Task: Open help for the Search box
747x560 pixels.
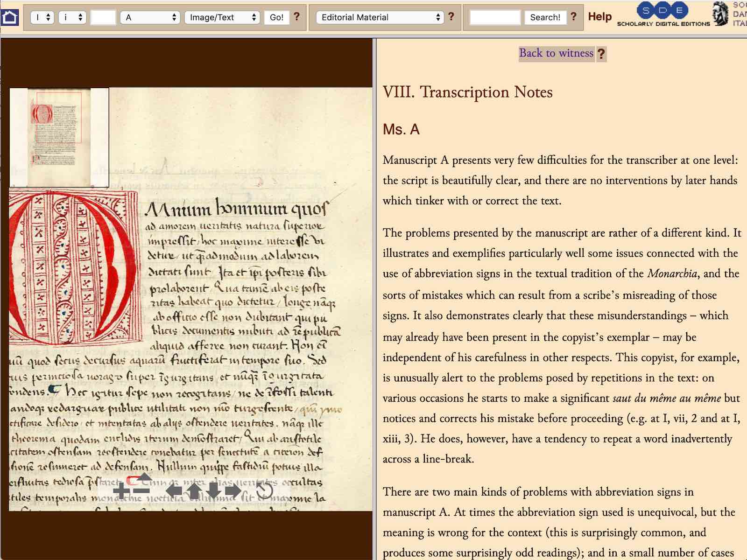Action: [573, 17]
